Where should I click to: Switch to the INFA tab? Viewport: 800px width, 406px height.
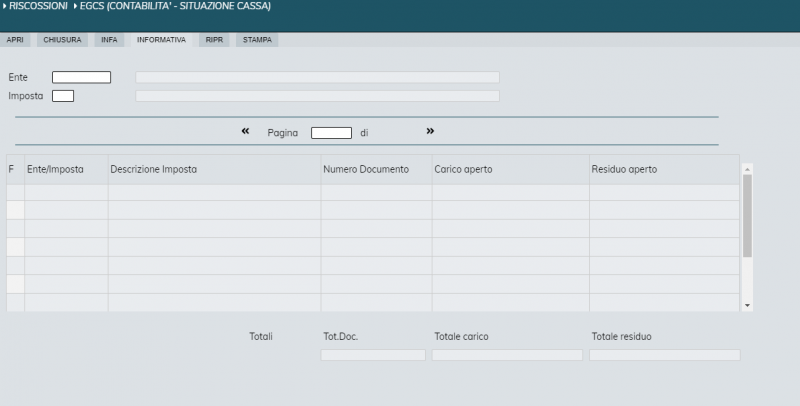[109, 40]
